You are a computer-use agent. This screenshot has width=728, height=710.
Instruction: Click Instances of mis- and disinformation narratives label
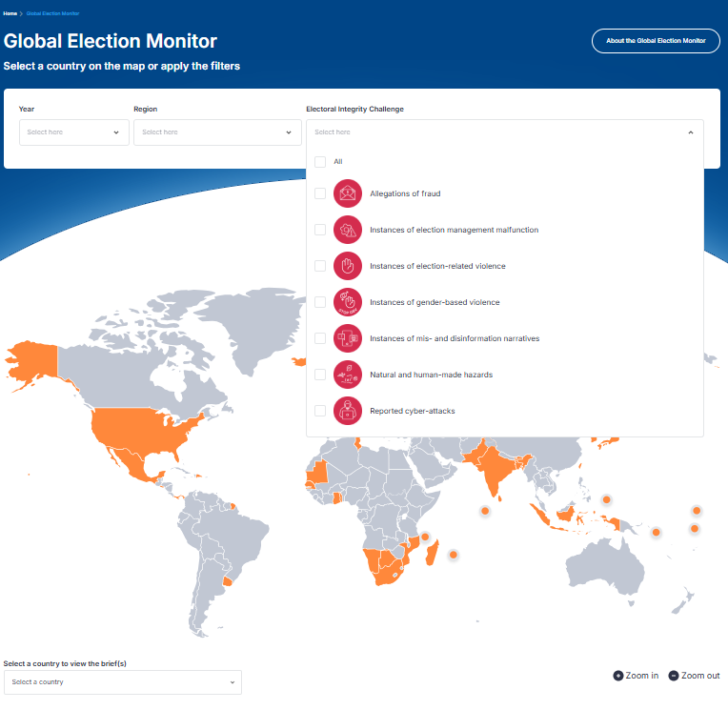pos(455,338)
